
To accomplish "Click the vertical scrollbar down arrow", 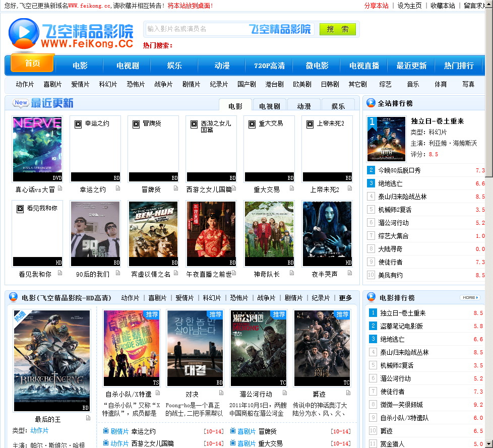I will pyautogui.click(x=489, y=444).
